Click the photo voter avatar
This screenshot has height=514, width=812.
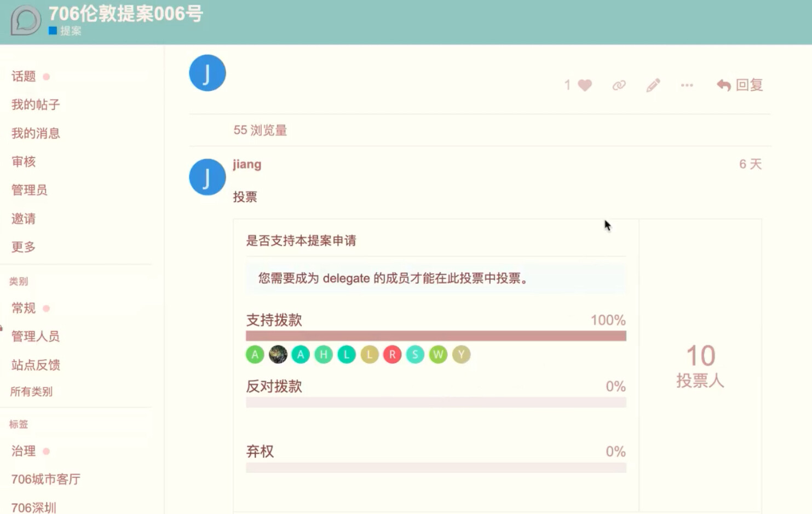278,355
